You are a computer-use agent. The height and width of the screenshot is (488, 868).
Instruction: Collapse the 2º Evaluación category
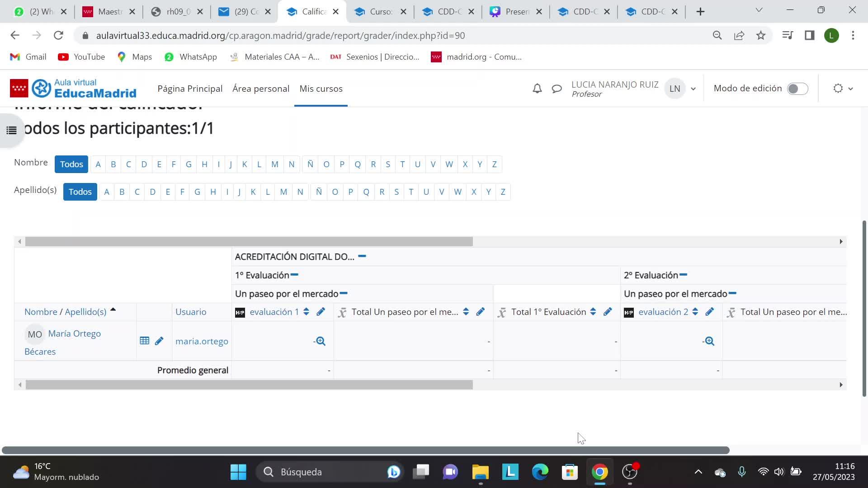point(683,275)
